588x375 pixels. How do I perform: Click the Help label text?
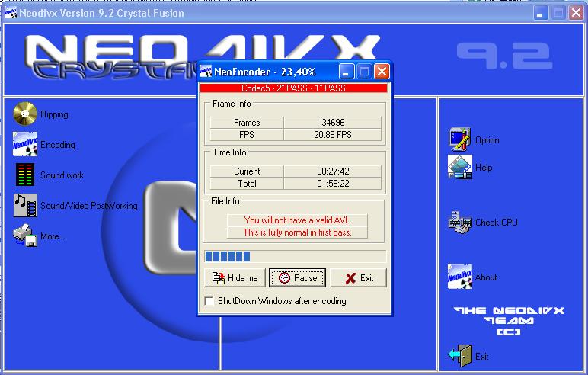tap(484, 168)
